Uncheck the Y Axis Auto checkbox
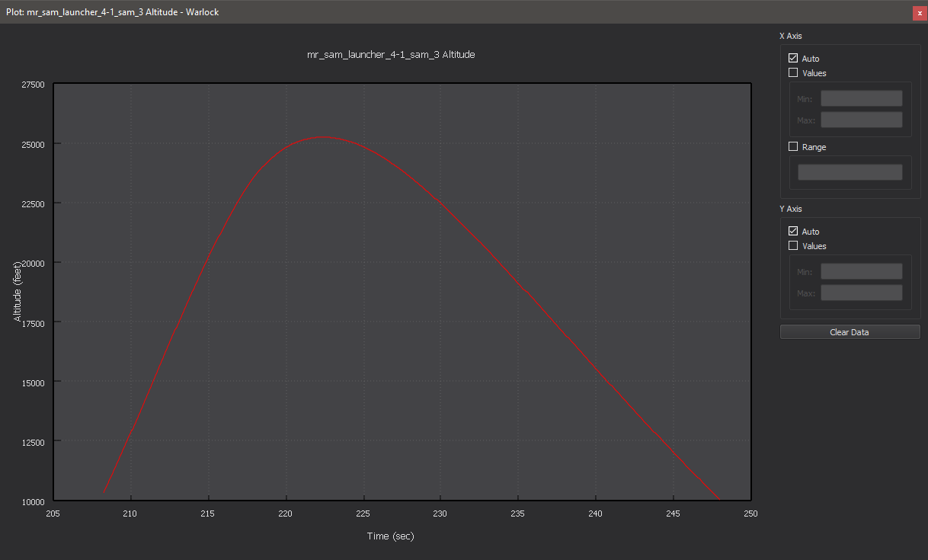This screenshot has height=560, width=928. coord(793,232)
